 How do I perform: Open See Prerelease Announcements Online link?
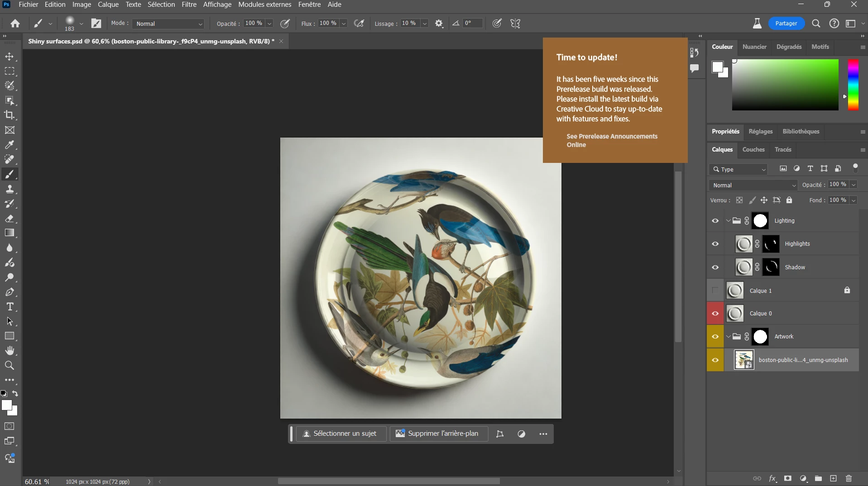[x=612, y=141]
